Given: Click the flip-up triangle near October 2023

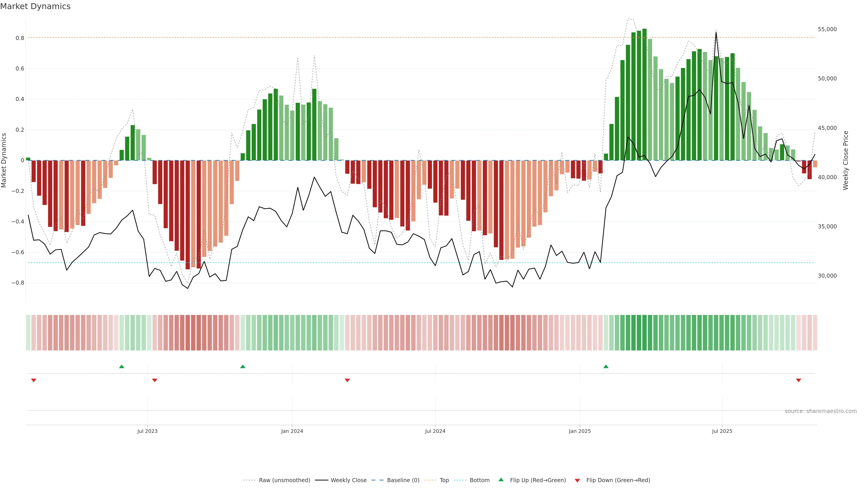Looking at the screenshot, I should (x=243, y=366).
